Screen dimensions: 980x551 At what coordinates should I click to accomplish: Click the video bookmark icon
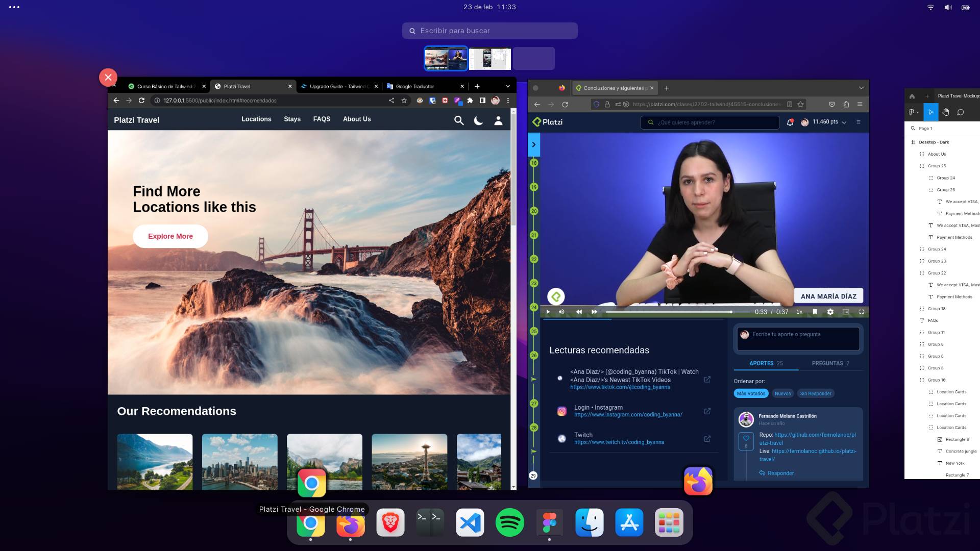click(815, 312)
